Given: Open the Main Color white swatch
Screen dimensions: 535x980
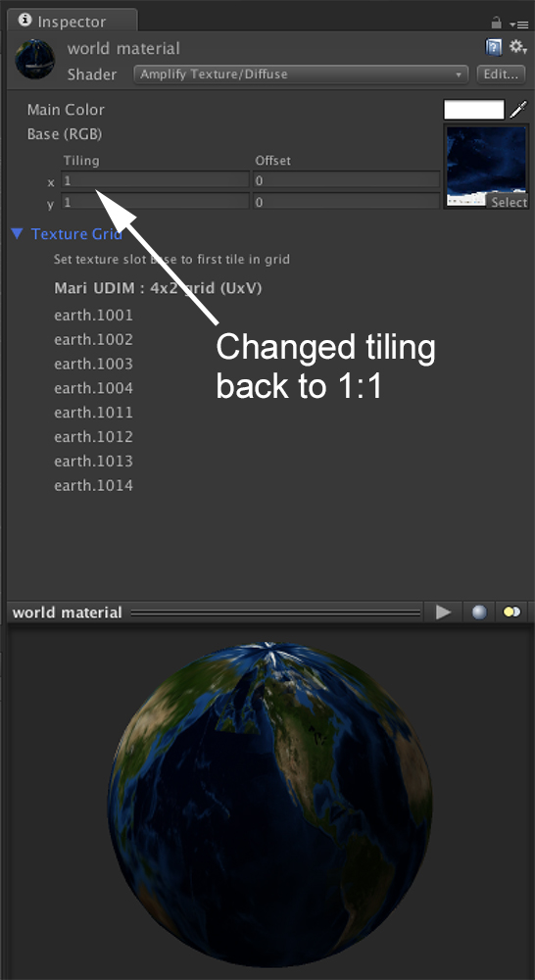Looking at the screenshot, I should (473, 110).
